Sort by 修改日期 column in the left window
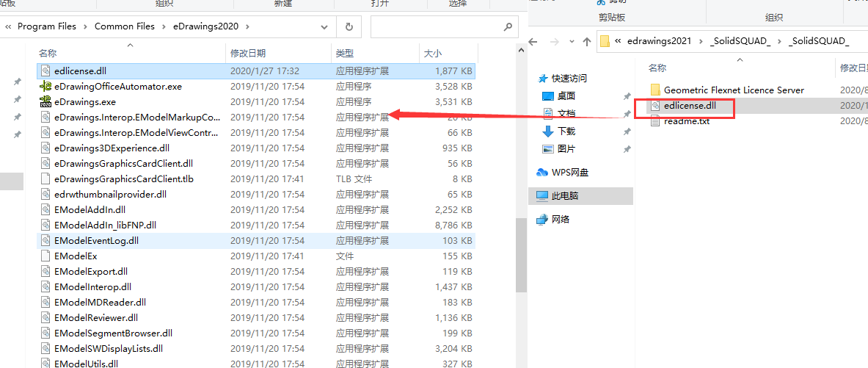The width and height of the screenshot is (868, 368). pos(248,53)
